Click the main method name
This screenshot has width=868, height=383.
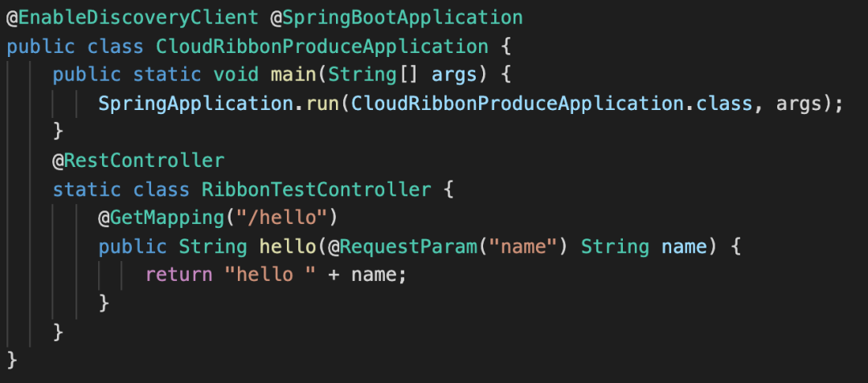coord(293,75)
